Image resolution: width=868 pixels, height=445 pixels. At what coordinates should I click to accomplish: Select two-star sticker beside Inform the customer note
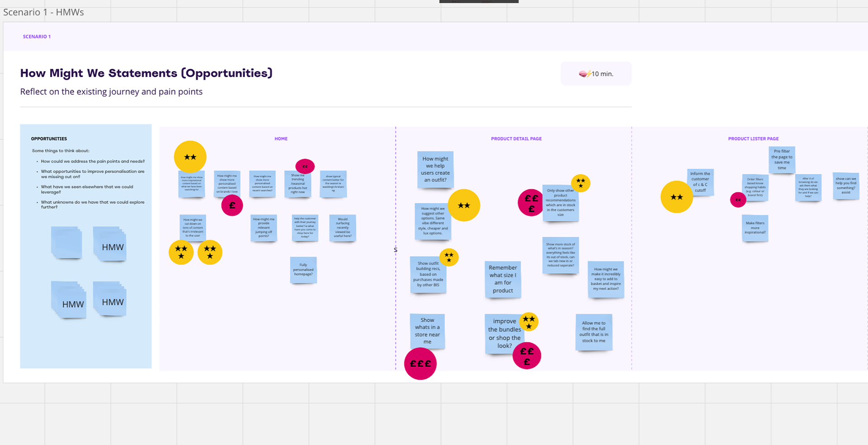coord(677,197)
